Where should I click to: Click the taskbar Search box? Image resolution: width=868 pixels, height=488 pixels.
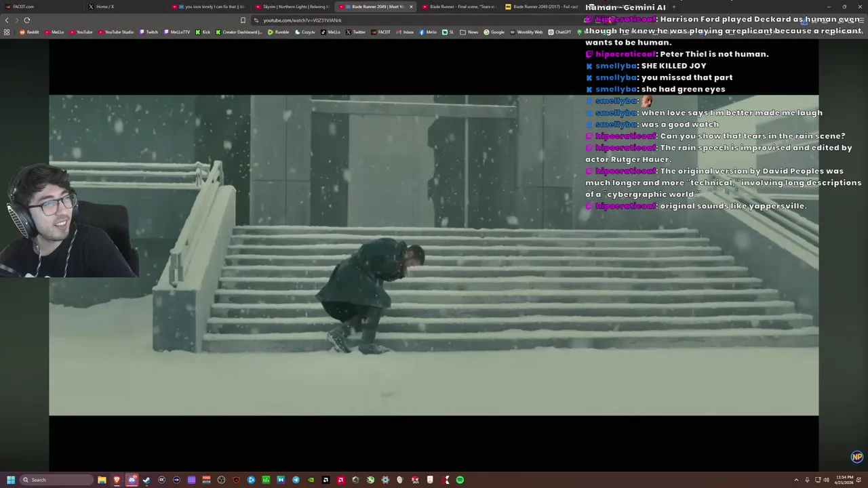(56, 480)
